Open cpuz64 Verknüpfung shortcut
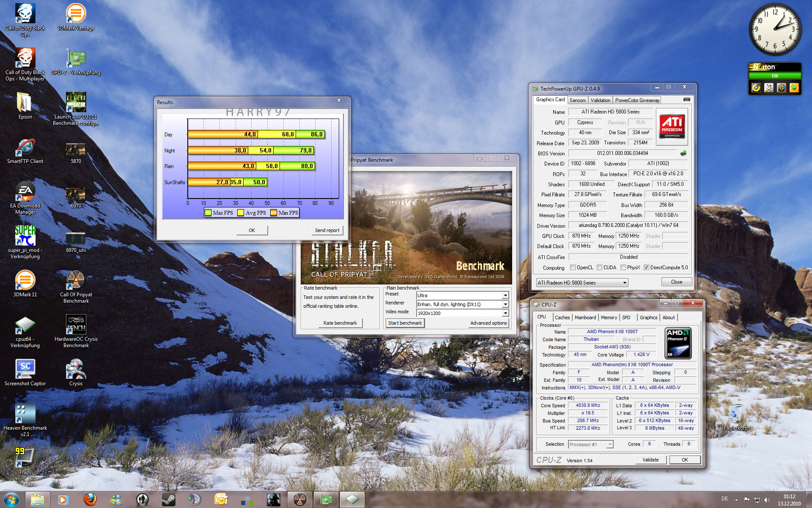Screen dimensions: 812x508 (x=25, y=331)
